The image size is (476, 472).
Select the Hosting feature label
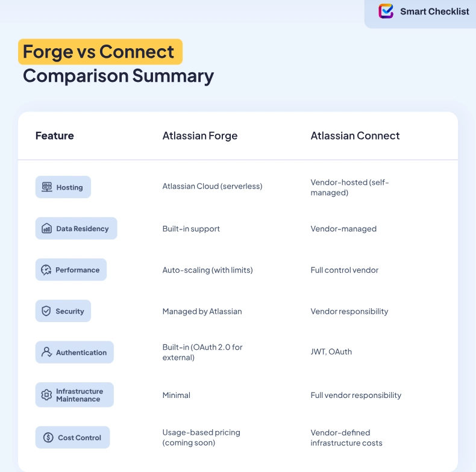[x=69, y=187]
